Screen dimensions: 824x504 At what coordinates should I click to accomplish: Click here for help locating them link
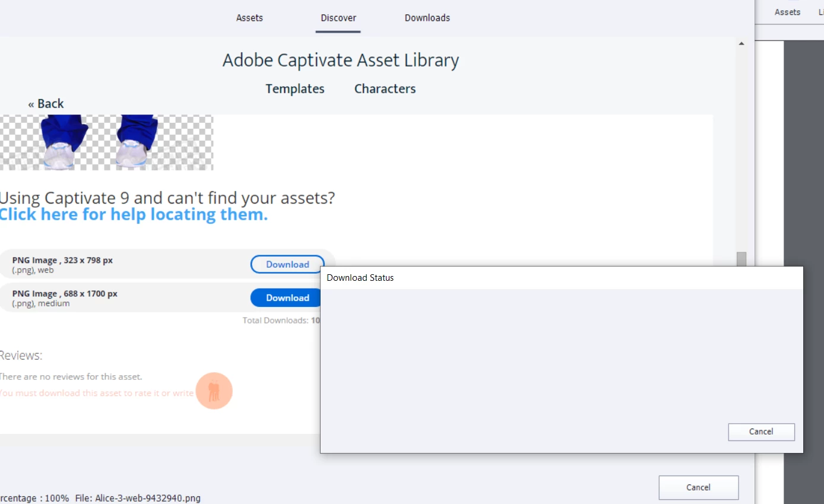pos(134,214)
